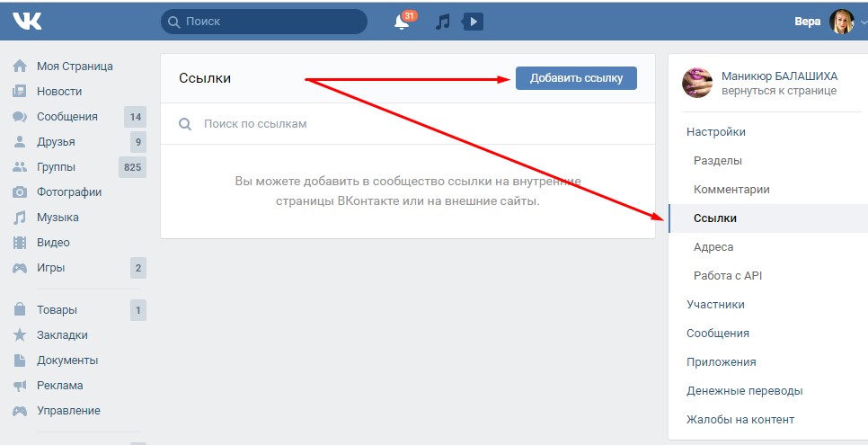Go to Новости in left menu
Viewport: 868px width, 445px height.
coord(59,92)
